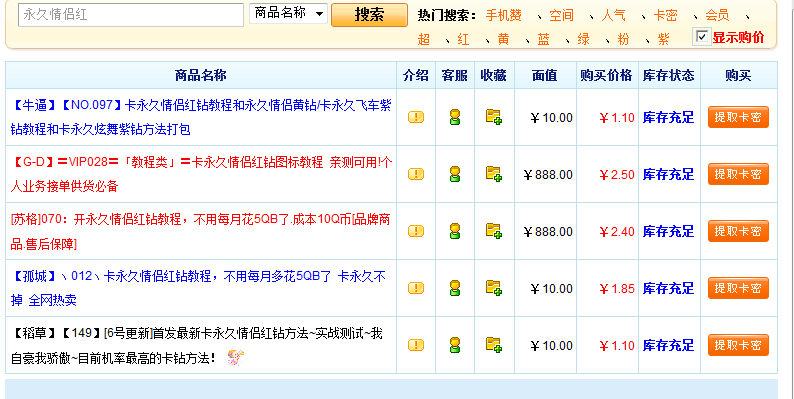Open intro icon for the G-D VIP028 product
Viewport: 794px width, 399px height.
point(416,174)
